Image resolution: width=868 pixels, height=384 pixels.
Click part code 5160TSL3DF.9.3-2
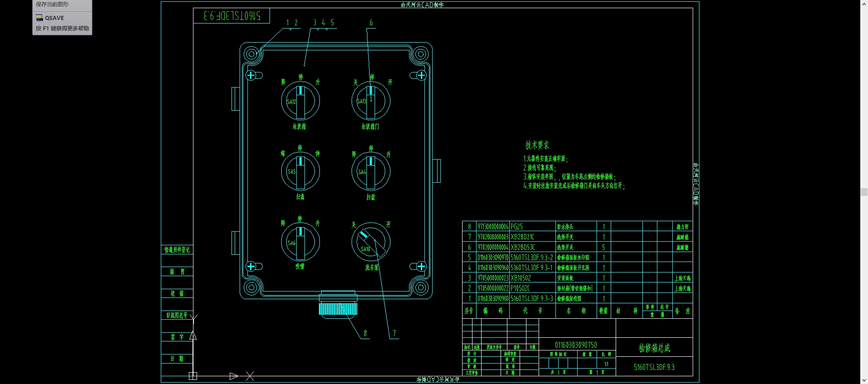pyautogui.click(x=532, y=258)
